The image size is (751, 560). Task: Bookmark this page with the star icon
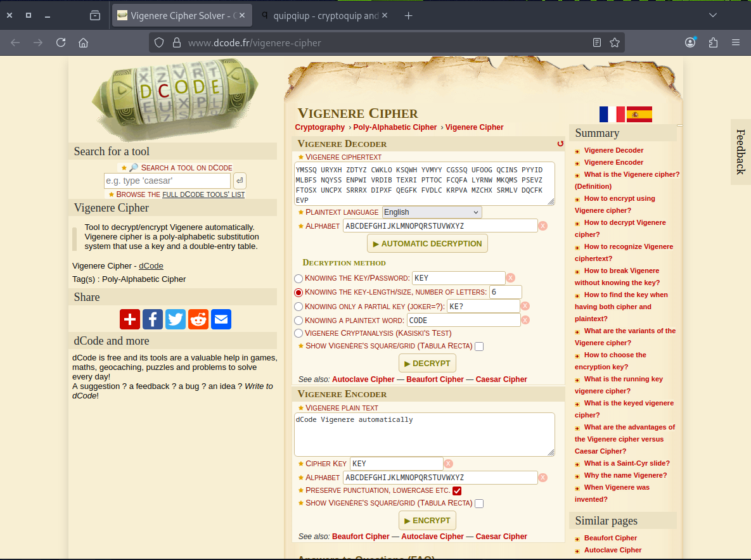[x=614, y=42]
